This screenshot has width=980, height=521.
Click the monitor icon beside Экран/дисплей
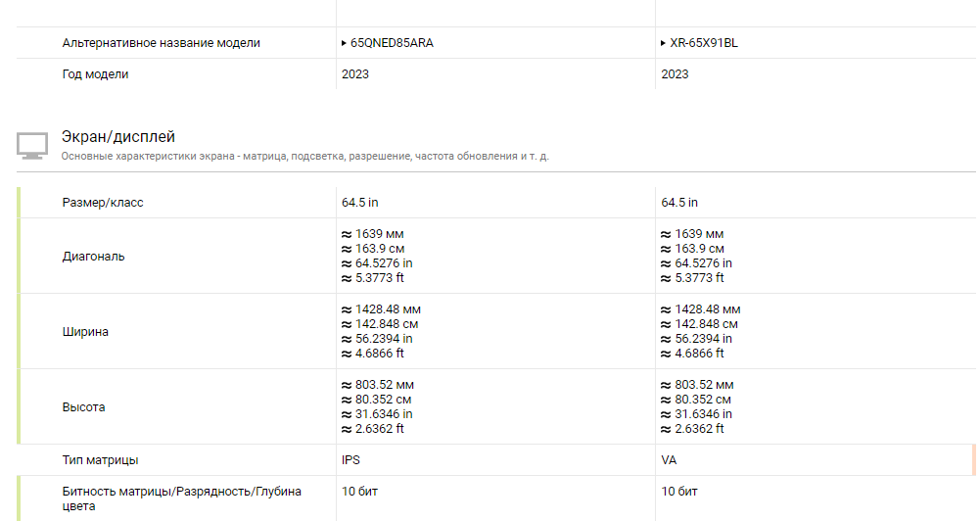(x=31, y=145)
